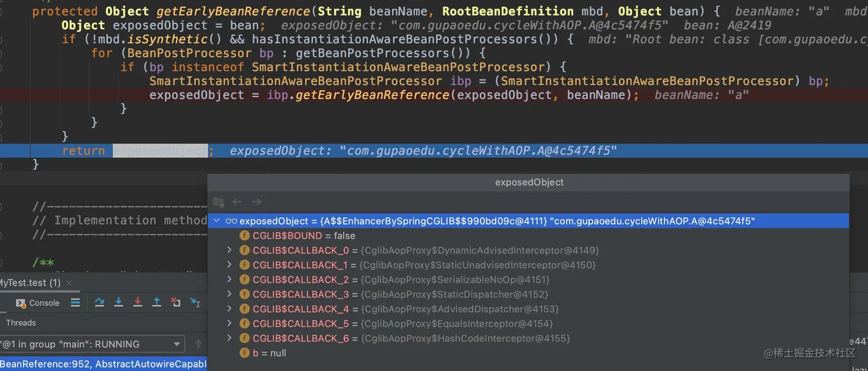
Task: Click the glasses watch icon beside exposedObject
Action: point(231,221)
